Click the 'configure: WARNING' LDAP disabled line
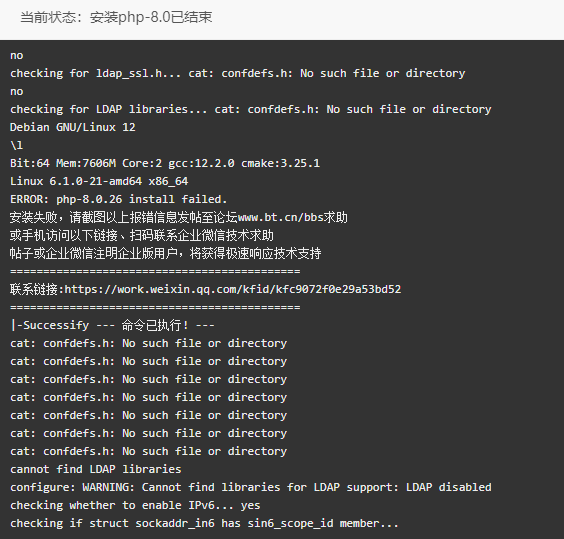The width and height of the screenshot is (564, 539). (251, 487)
